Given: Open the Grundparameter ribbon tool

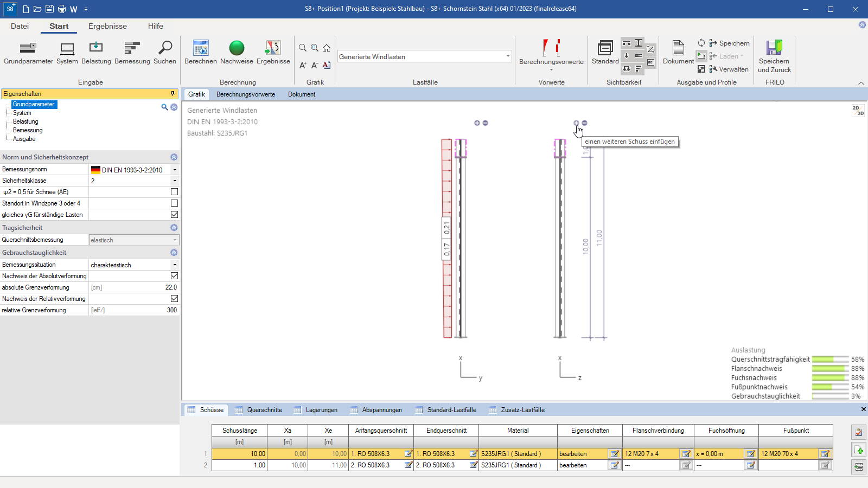Looking at the screenshot, I should click(28, 53).
